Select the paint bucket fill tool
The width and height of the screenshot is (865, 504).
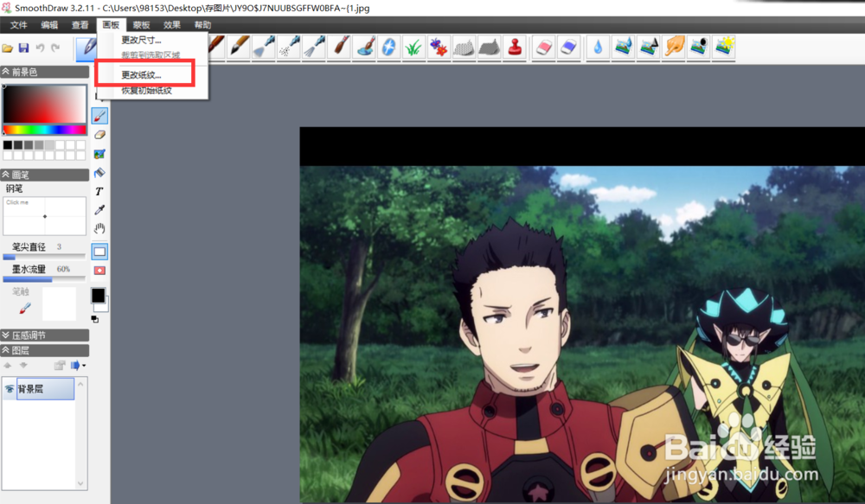[99, 173]
